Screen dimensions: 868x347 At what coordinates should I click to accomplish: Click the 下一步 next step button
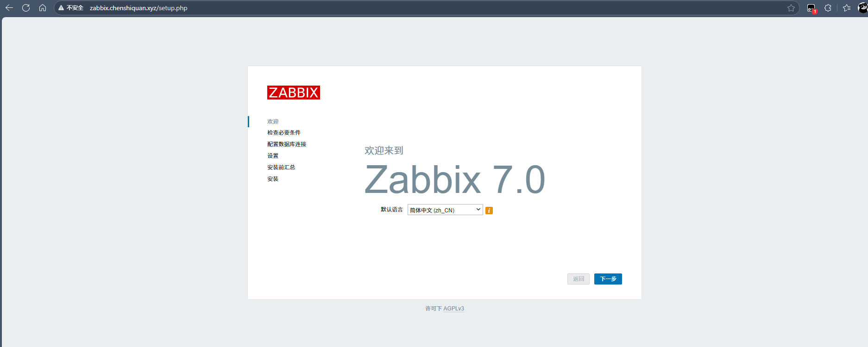608,279
